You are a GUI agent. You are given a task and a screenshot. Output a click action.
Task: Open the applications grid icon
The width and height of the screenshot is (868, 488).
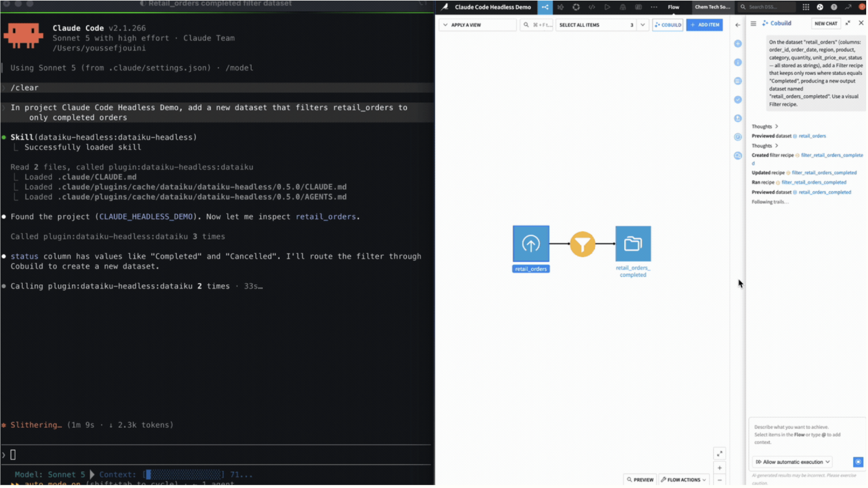[805, 7]
